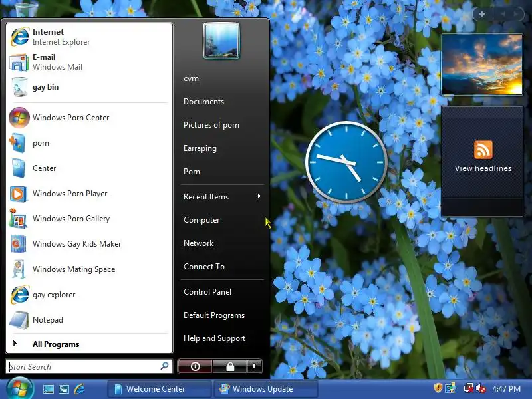Viewport: 532px width, 399px height.
Task: Click the 4:47 PM taskbar clock
Action: click(507, 388)
